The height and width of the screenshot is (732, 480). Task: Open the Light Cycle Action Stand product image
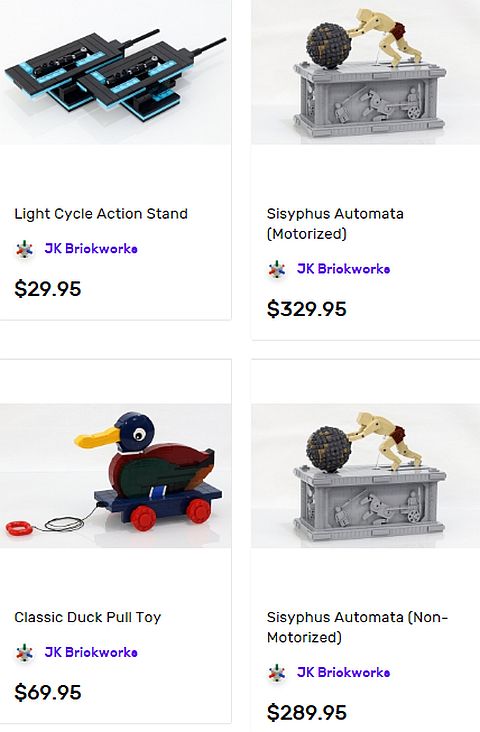[115, 72]
